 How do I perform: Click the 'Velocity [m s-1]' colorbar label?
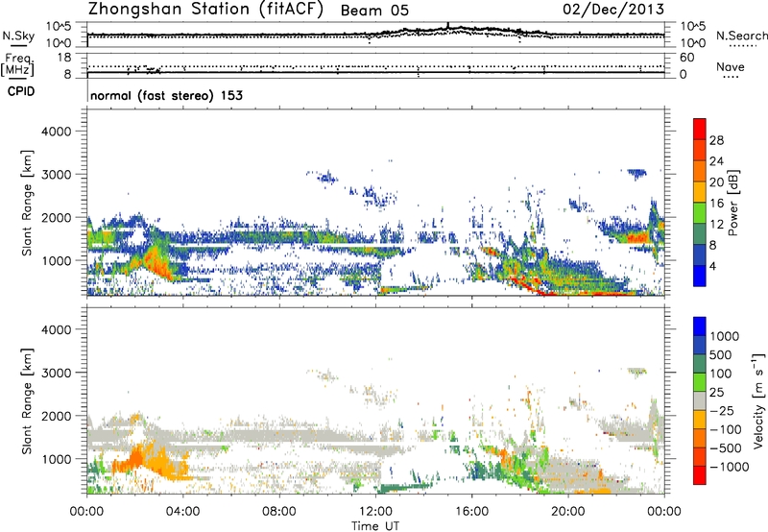[758, 400]
